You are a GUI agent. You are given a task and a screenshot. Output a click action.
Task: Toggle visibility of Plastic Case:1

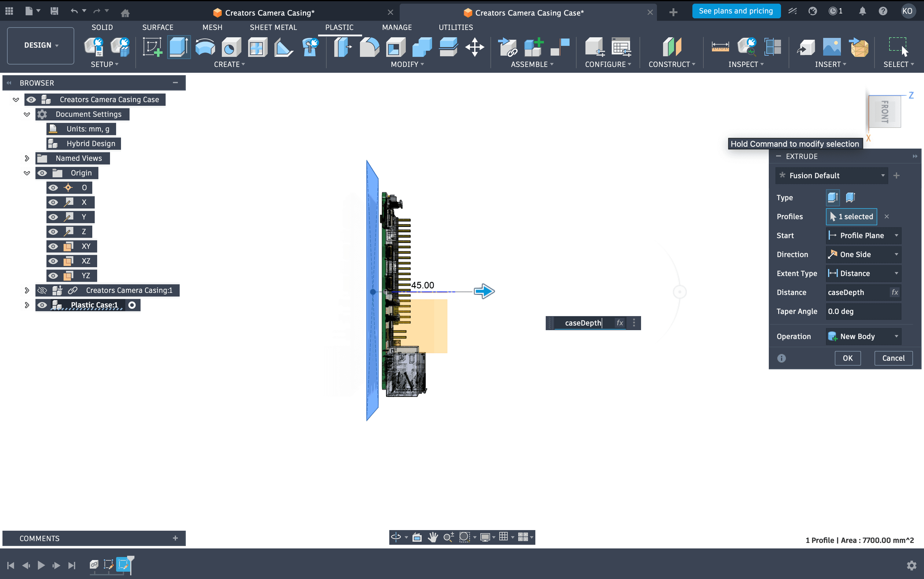pos(42,305)
